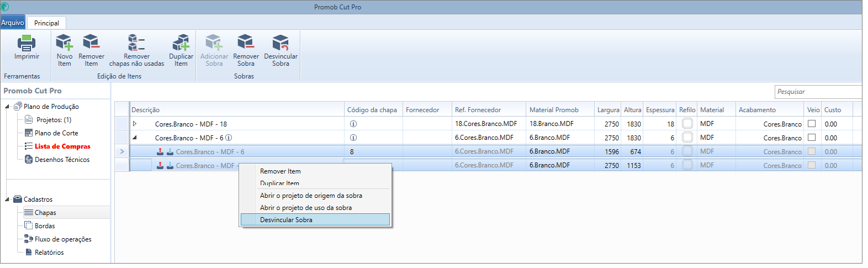The height and width of the screenshot is (268, 868).
Task: Open Projetos: (1) in tree
Action: 54,120
